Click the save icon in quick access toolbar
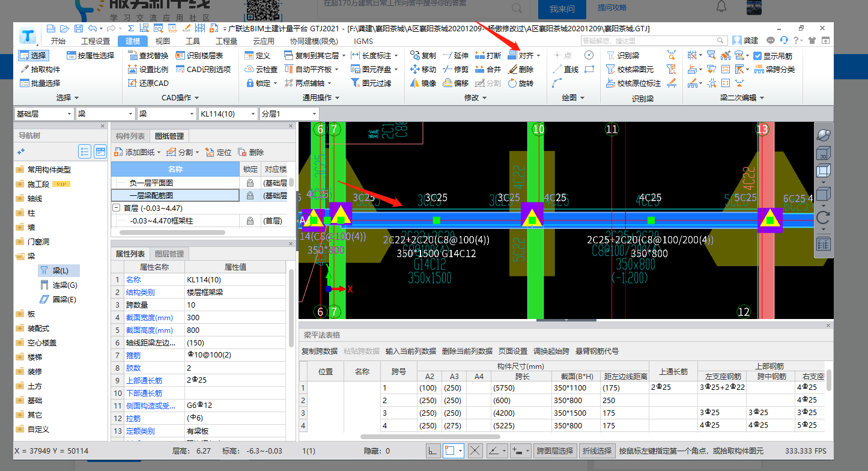 (x=79, y=28)
